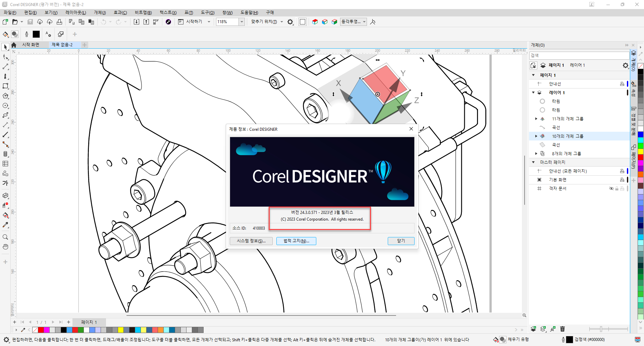Image resolution: width=644 pixels, height=346 pixels.
Task: Click the delete trash icon in Objects panel
Action: 562,329
